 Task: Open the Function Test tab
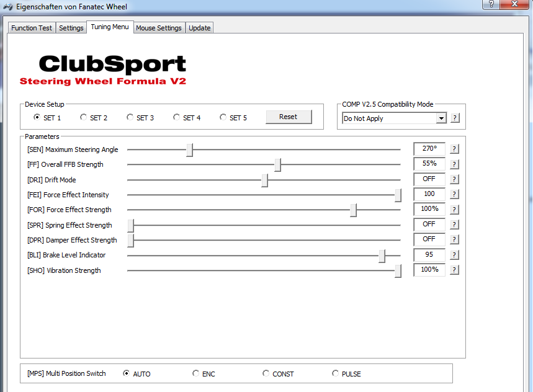[x=32, y=28]
